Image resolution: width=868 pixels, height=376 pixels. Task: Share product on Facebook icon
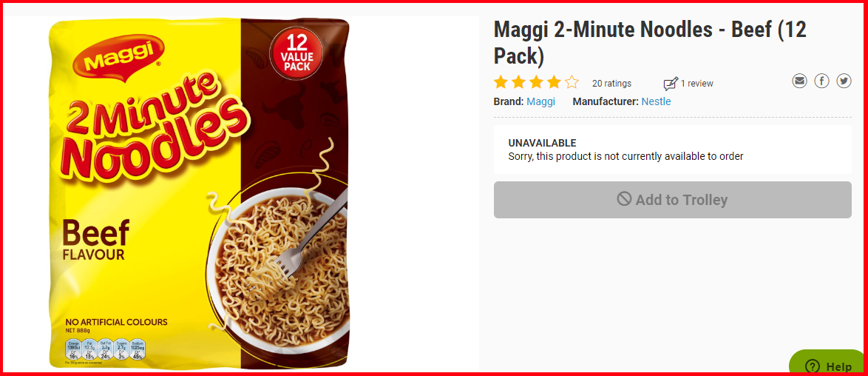pos(821,81)
